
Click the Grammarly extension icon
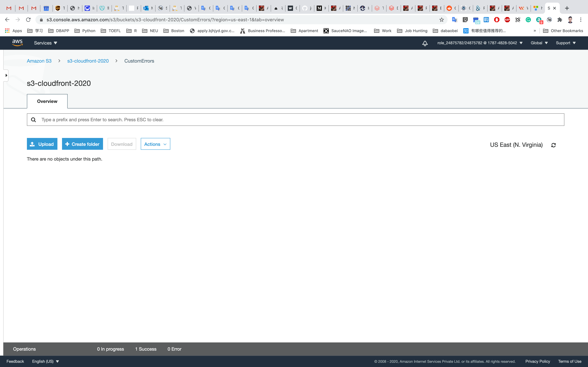pos(528,20)
